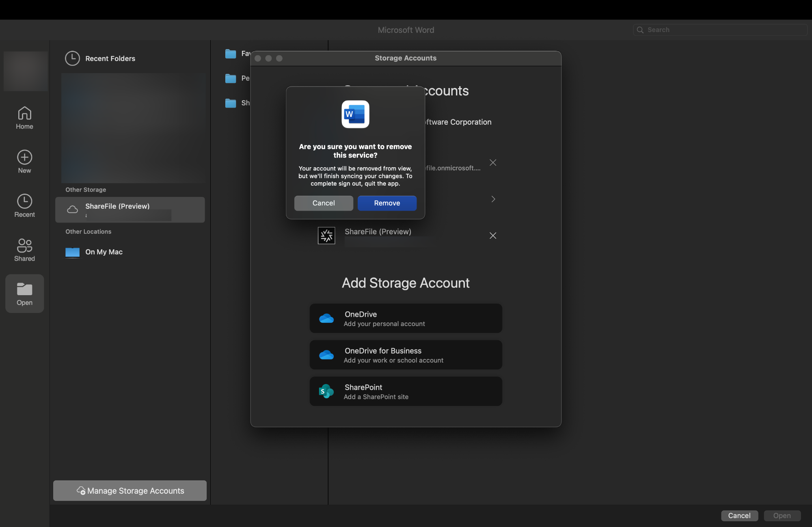This screenshot has width=812, height=527.
Task: Click the Add Storage Account heading
Action: [x=406, y=283]
